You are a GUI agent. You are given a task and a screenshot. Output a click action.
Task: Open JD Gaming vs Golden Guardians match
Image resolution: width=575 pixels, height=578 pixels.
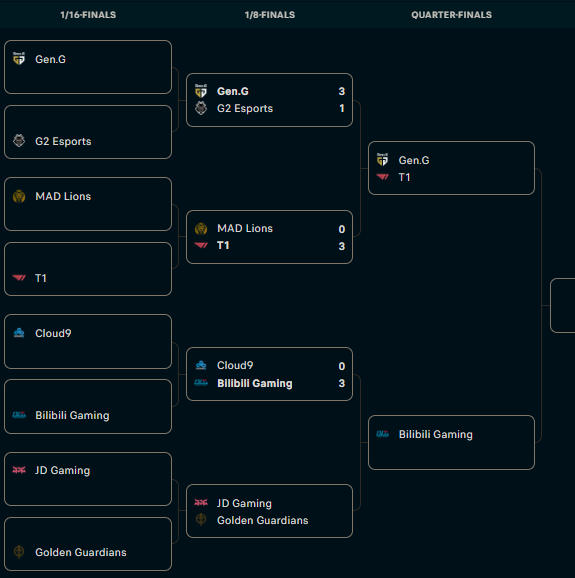tap(269, 511)
